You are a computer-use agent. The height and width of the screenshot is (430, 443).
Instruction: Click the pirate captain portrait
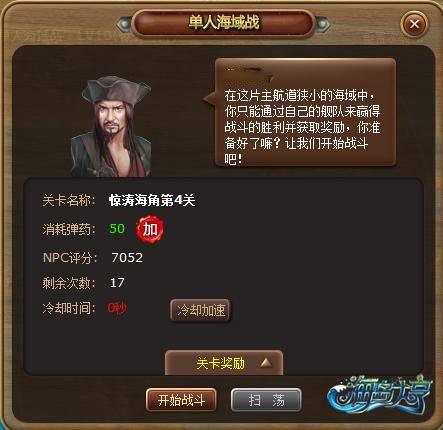[x=111, y=127]
